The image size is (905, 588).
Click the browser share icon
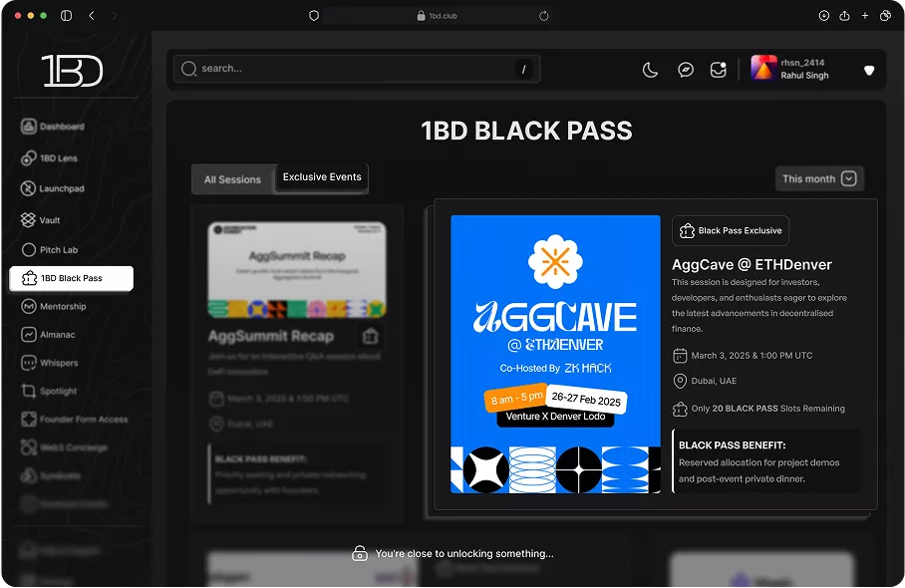coord(844,16)
